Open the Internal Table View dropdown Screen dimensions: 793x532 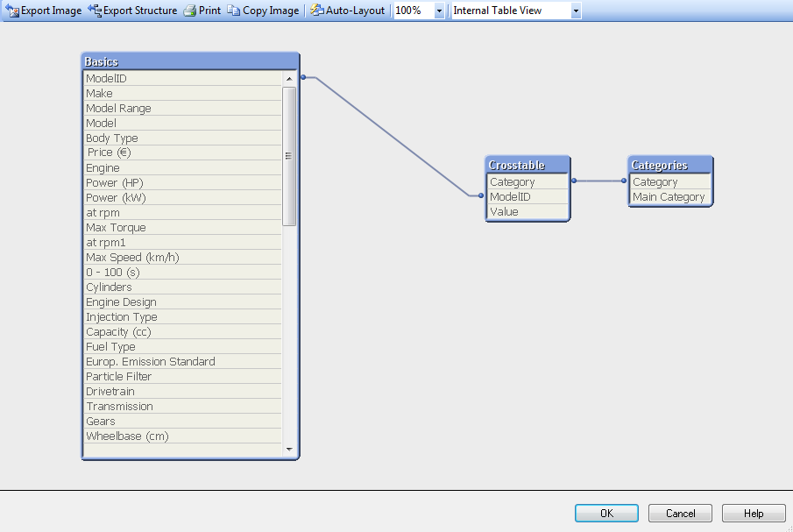pos(576,11)
